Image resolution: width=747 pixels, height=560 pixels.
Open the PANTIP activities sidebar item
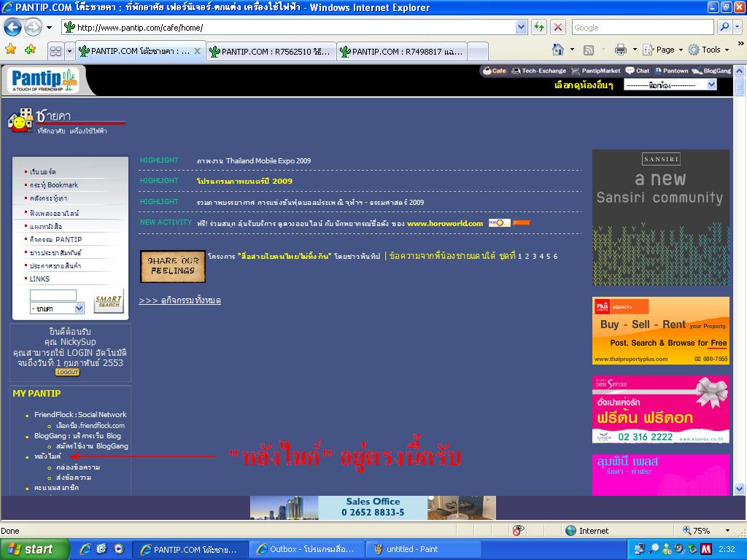(55, 239)
